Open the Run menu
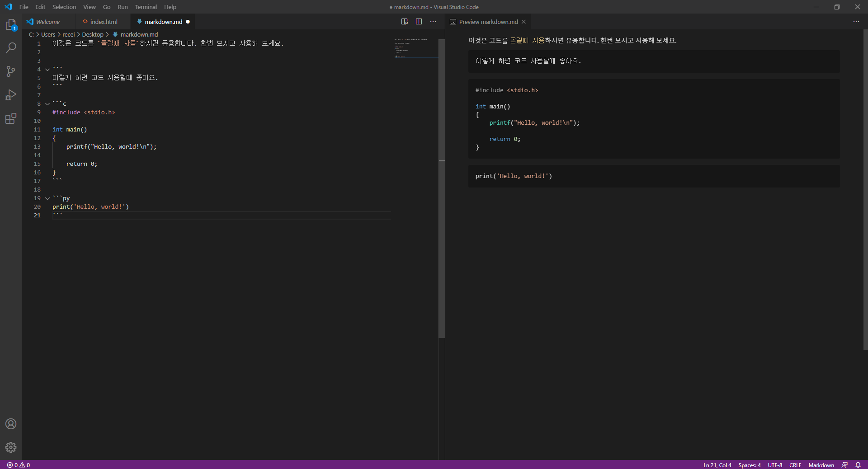This screenshot has height=469, width=868. click(123, 7)
